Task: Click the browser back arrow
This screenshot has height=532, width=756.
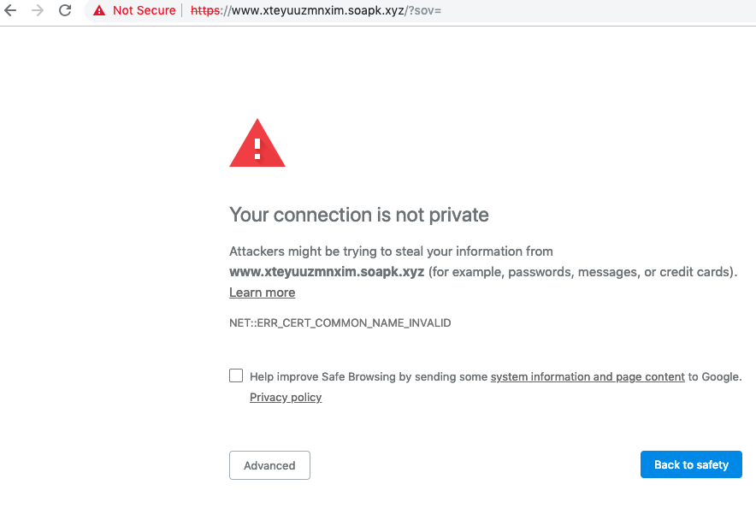Action: [x=10, y=11]
